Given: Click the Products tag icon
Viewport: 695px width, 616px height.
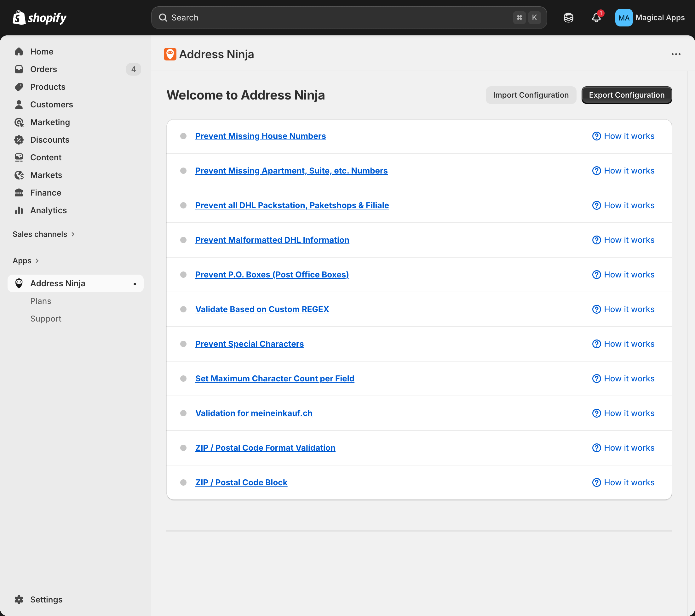Looking at the screenshot, I should click(19, 87).
